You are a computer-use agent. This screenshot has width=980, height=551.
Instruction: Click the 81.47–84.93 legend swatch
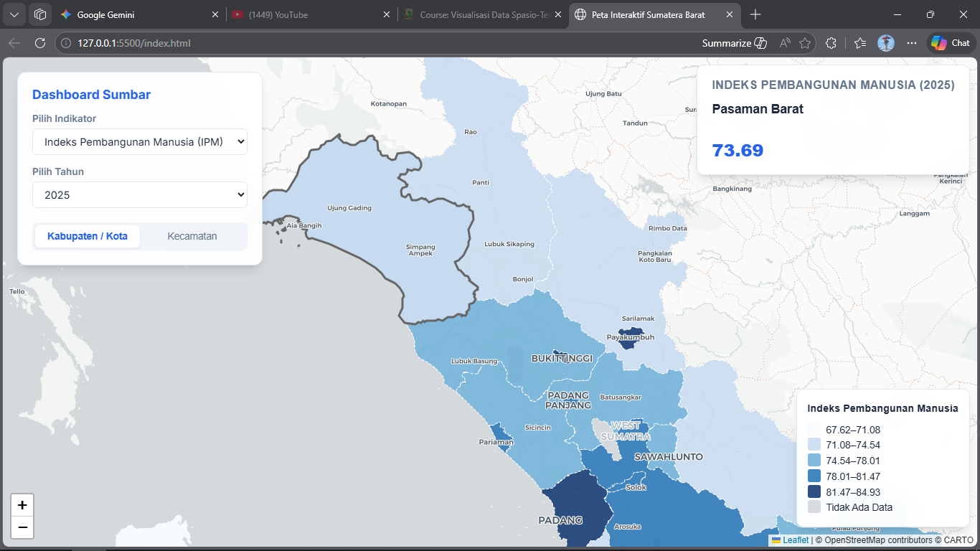[814, 491]
